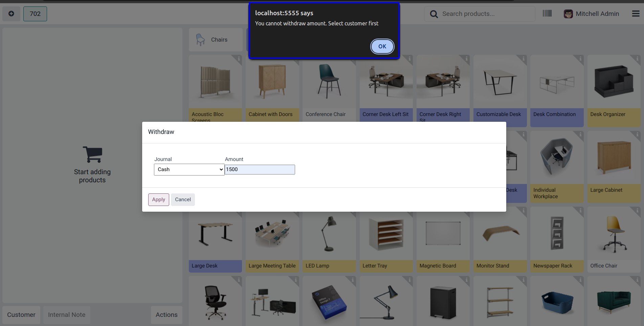This screenshot has width=644, height=326.
Task: Open the hamburger menu icon
Action: tap(636, 14)
